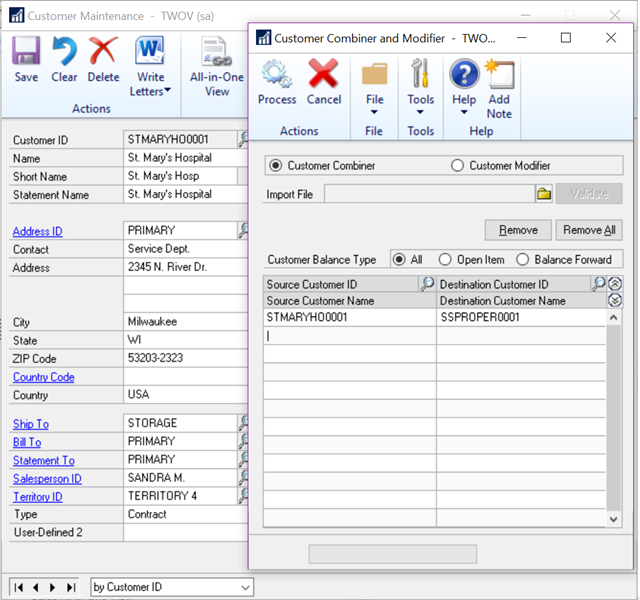Open Destination Customer ID lookup magnifier

tap(598, 283)
